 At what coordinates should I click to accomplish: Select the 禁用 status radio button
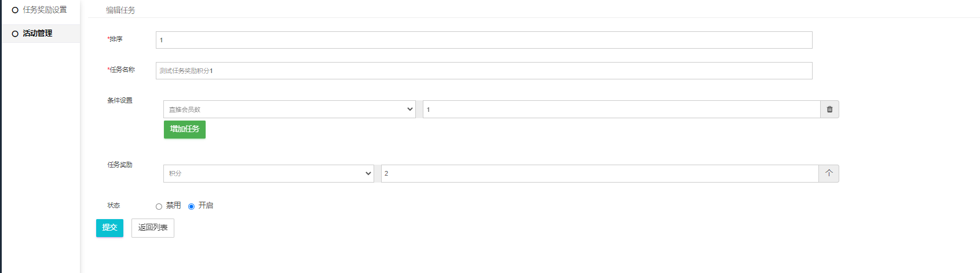click(x=159, y=206)
